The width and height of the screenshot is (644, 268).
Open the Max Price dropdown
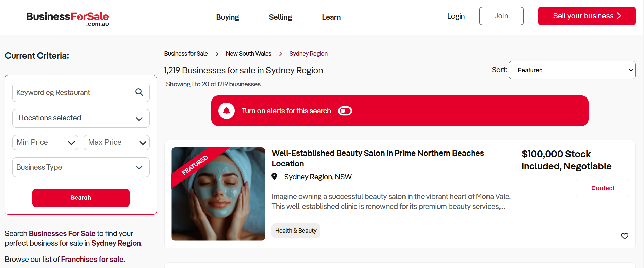click(117, 142)
